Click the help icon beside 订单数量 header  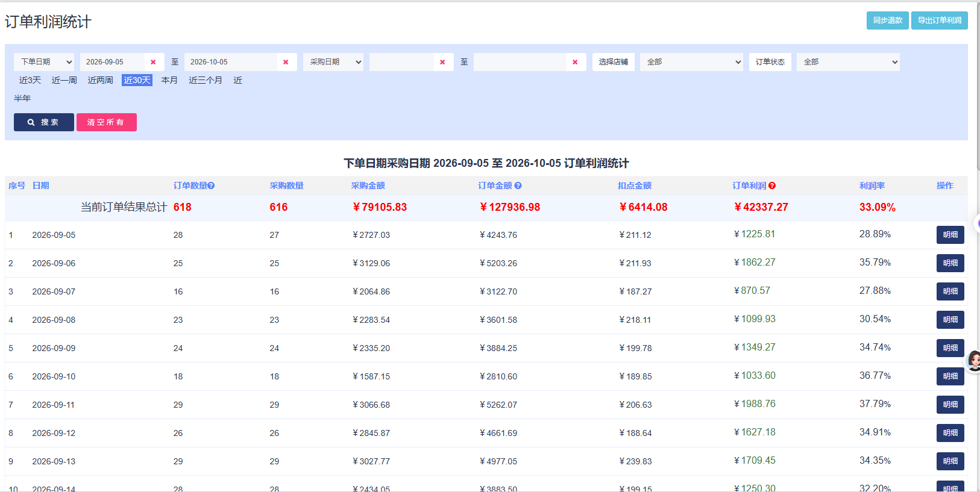tap(211, 186)
